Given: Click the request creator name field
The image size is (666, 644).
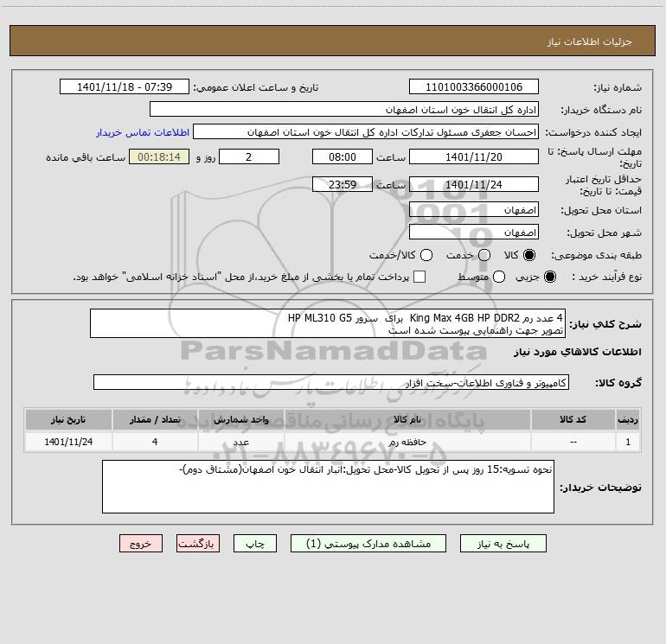Looking at the screenshot, I should [x=366, y=132].
